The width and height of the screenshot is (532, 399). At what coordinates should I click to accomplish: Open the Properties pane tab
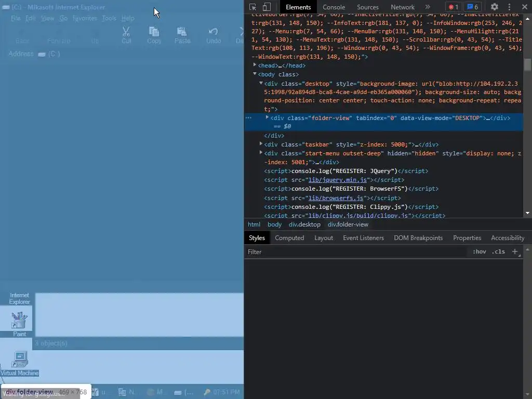click(x=467, y=238)
